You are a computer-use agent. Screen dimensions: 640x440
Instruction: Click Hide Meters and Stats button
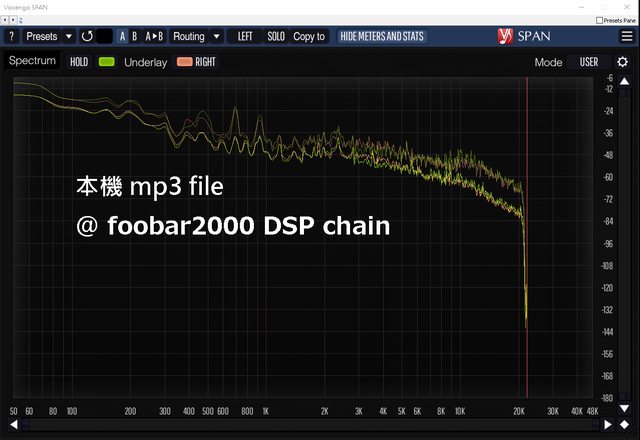[x=382, y=36]
